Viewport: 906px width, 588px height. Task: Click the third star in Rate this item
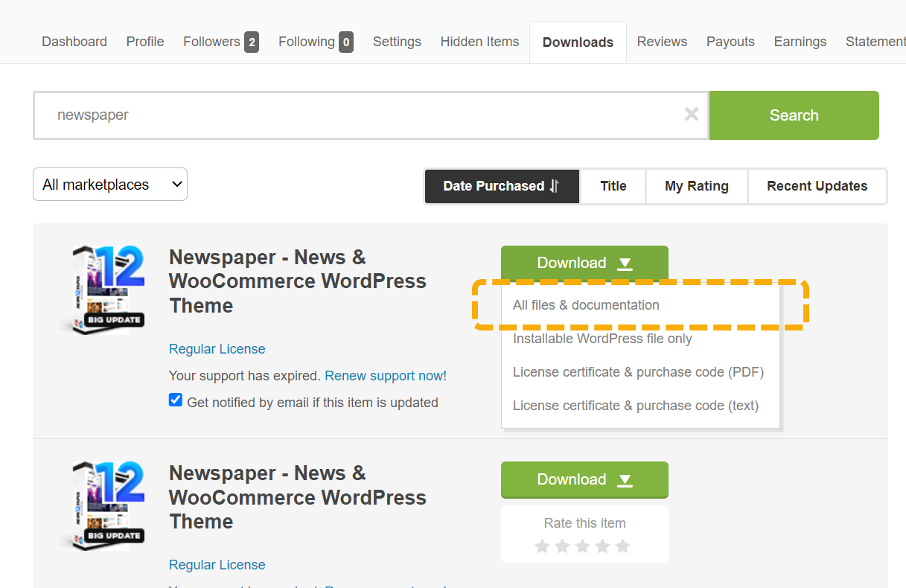coord(583,546)
